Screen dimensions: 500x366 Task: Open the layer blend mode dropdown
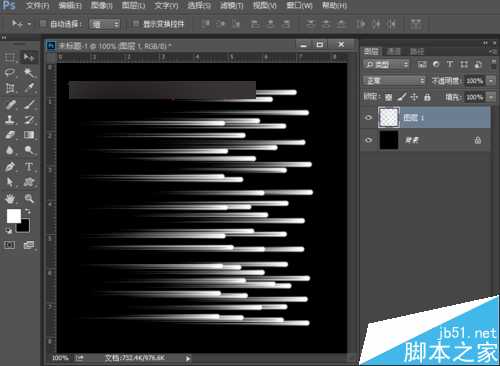pyautogui.click(x=394, y=81)
